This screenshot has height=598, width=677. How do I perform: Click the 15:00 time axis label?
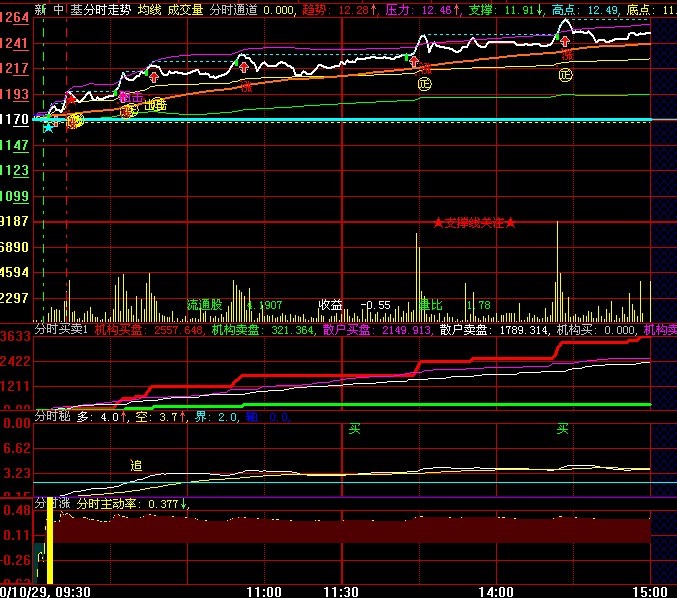[650, 592]
